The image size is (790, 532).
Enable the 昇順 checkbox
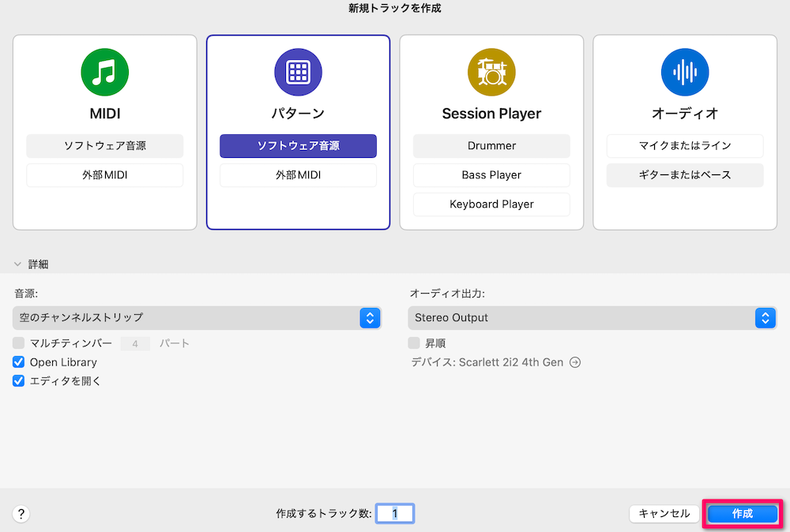tap(413, 343)
